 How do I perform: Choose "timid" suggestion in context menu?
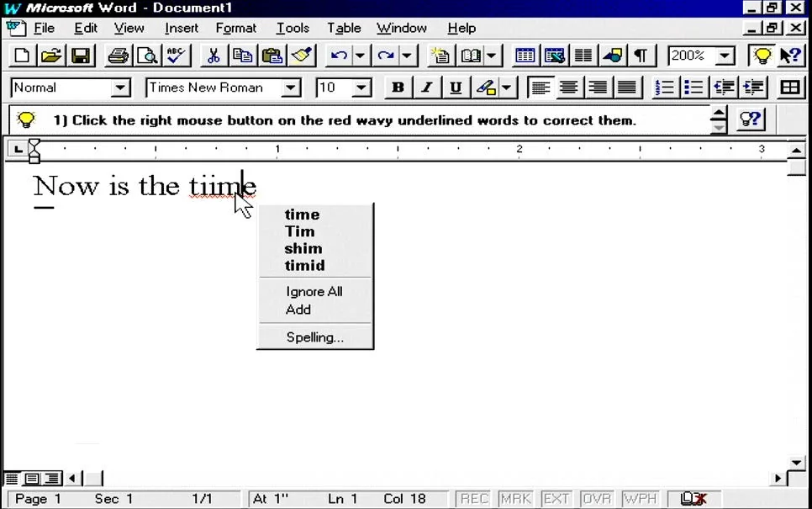315,266
